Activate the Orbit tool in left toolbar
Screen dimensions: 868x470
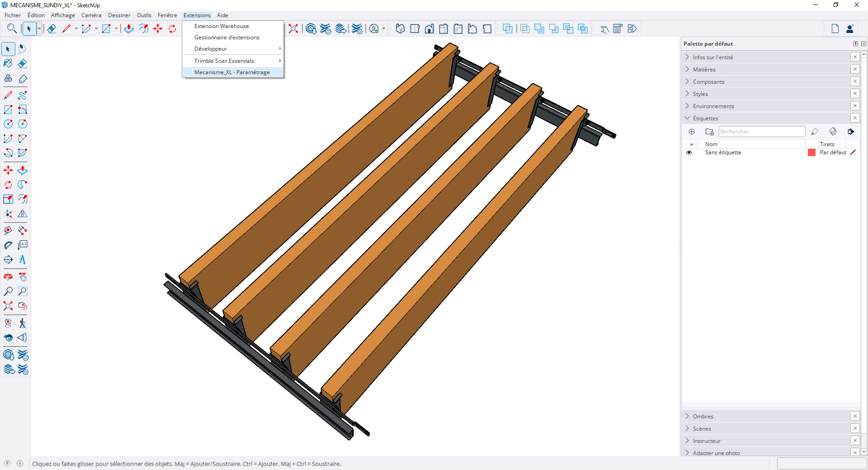pos(8,277)
